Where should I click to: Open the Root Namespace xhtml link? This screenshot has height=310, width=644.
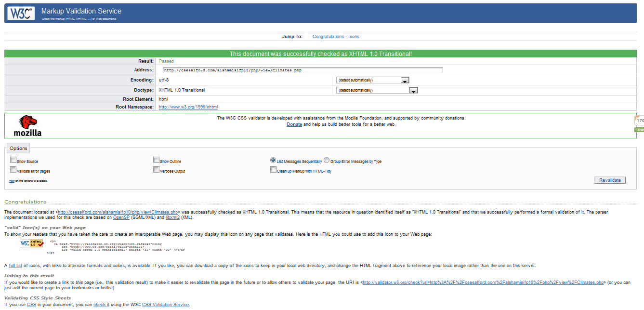(x=188, y=107)
